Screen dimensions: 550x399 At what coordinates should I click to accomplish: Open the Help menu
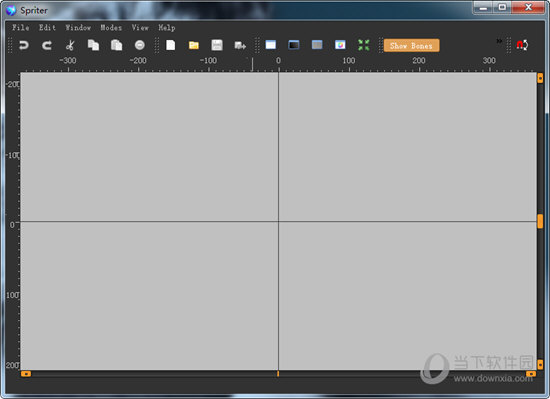[167, 28]
